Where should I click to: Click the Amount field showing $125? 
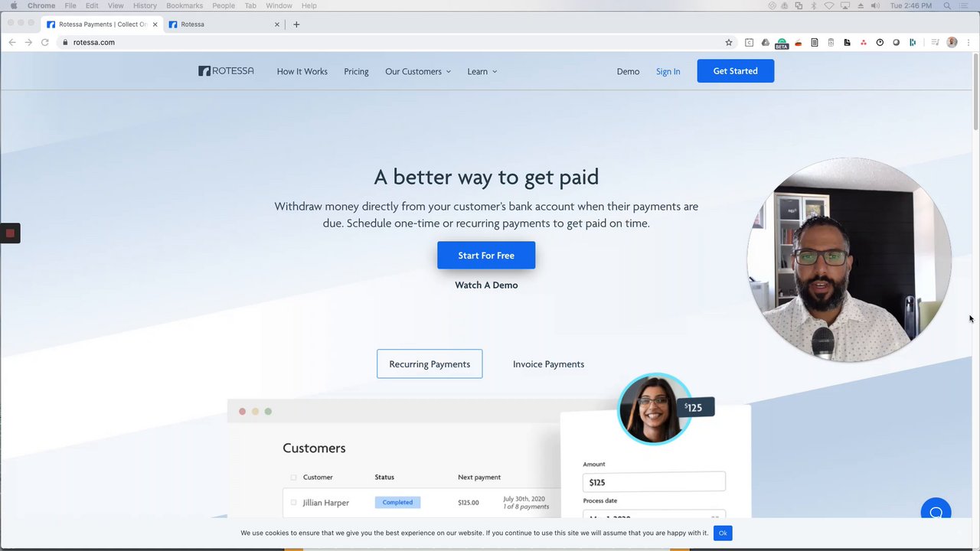pos(654,482)
